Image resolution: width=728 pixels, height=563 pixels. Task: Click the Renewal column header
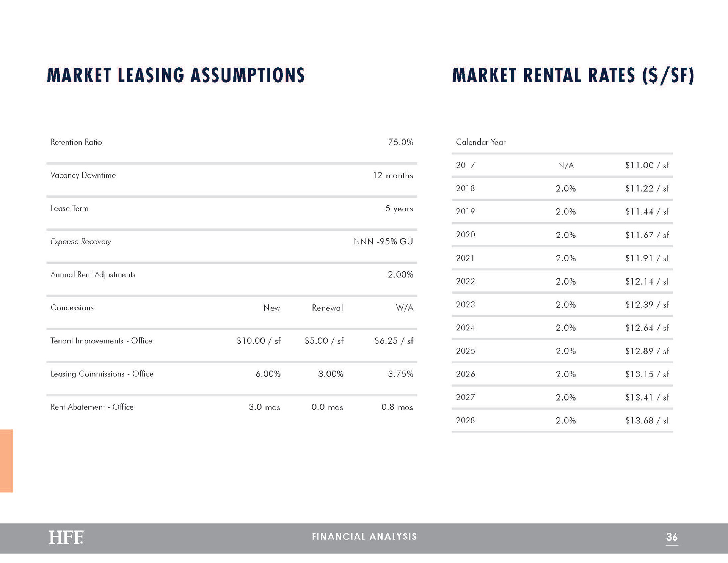(x=327, y=308)
